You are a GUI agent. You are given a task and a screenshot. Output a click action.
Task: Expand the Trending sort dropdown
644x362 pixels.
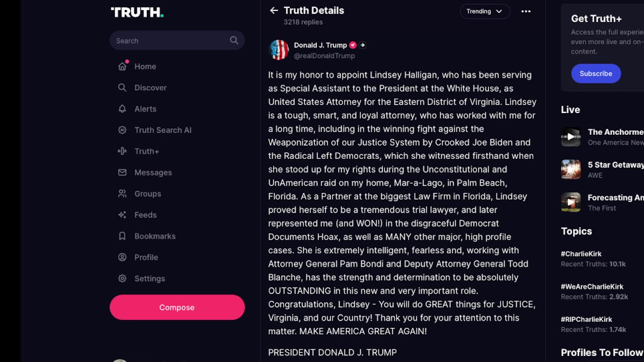click(x=485, y=12)
